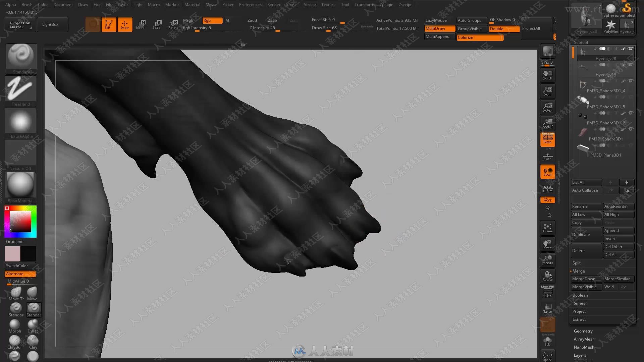Open the Layer menu item
The height and width of the screenshot is (362, 644).
click(x=122, y=4)
